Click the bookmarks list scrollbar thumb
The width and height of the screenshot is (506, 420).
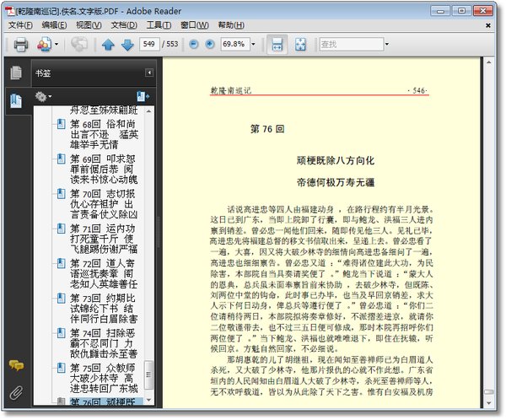coord(148,375)
